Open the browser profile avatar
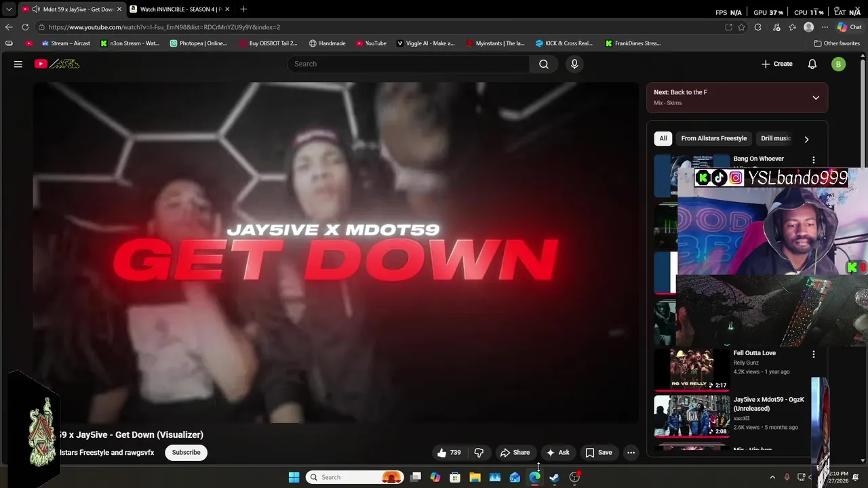Viewport: 868px width, 488px height. 808,27
